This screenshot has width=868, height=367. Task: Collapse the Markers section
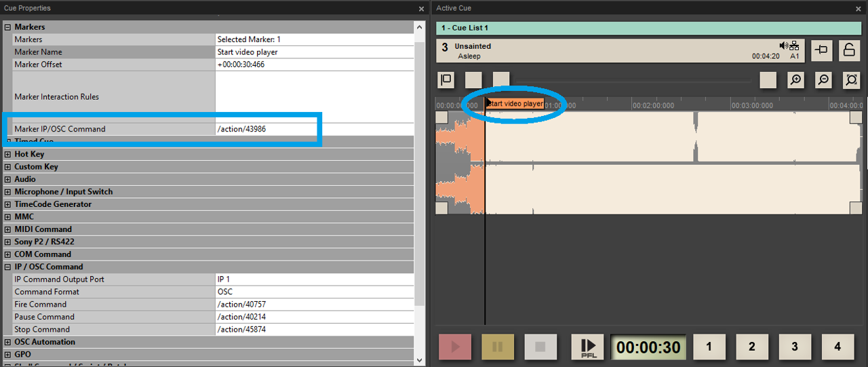click(x=8, y=27)
